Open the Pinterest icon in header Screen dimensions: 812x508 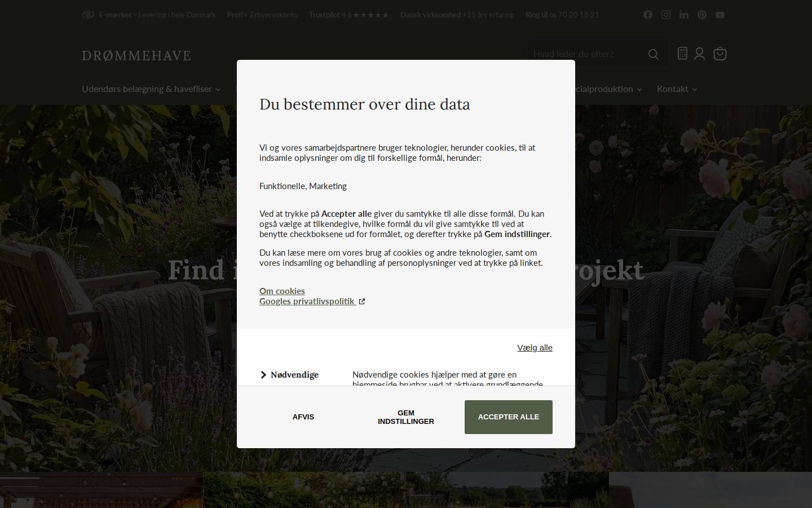[x=702, y=15]
